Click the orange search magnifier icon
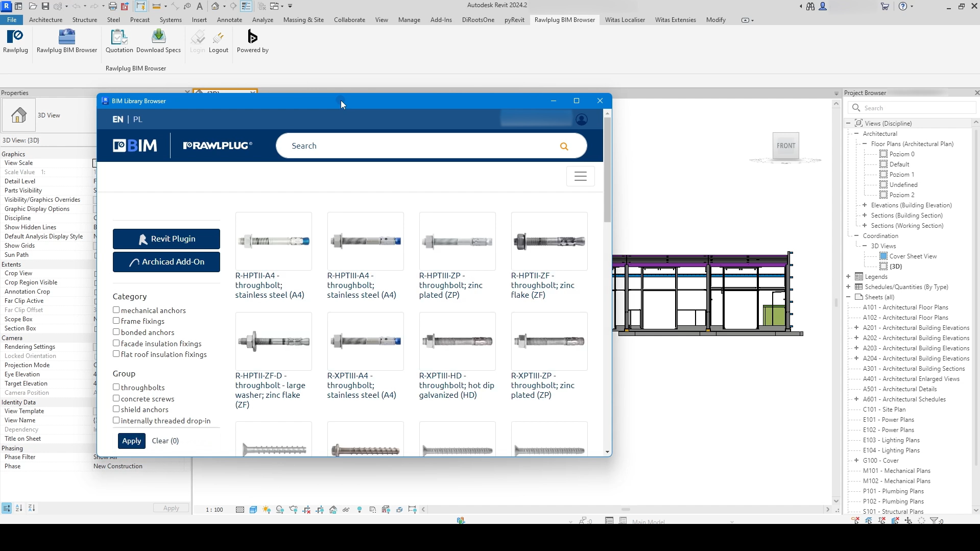This screenshot has width=980, height=551. pyautogui.click(x=564, y=147)
